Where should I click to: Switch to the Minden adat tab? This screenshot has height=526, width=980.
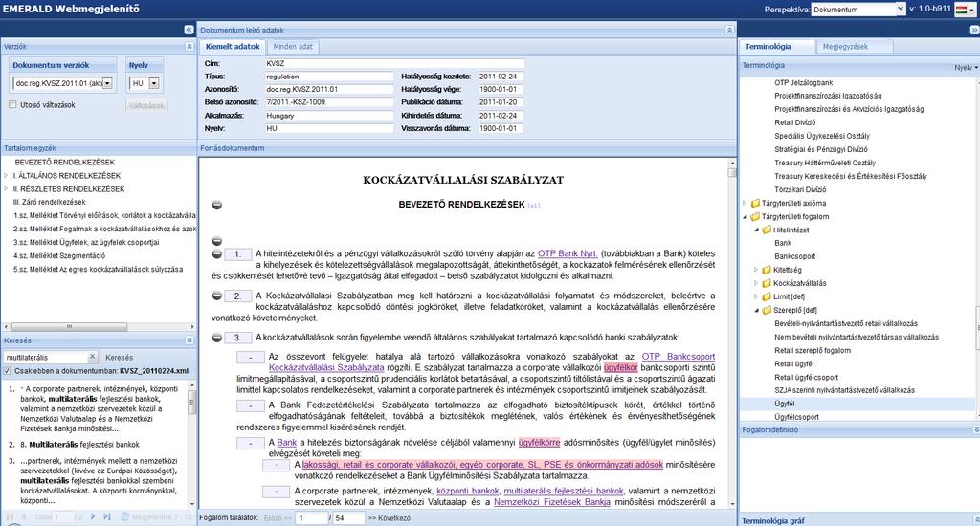pyautogui.click(x=293, y=46)
